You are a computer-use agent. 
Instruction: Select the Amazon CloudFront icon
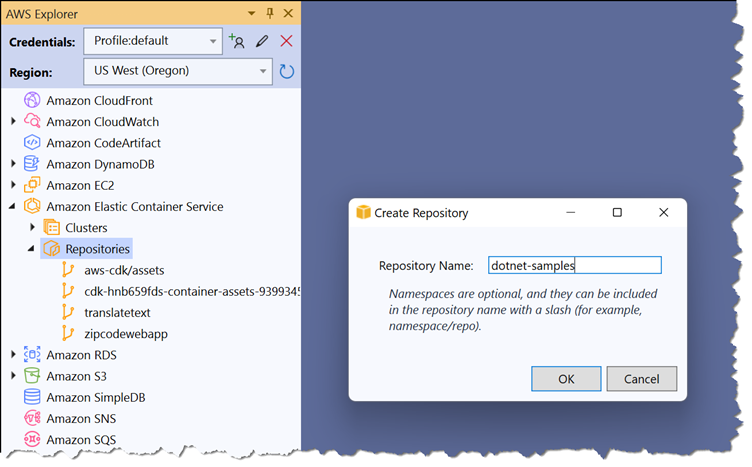(32, 100)
